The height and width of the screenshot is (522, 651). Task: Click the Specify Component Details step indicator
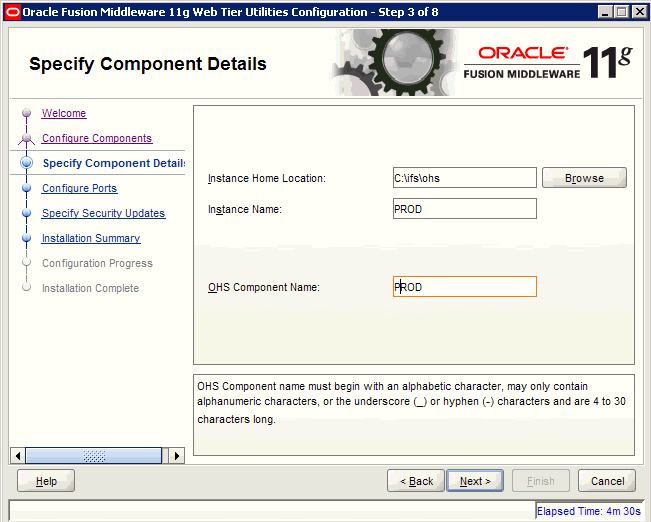tap(27, 163)
